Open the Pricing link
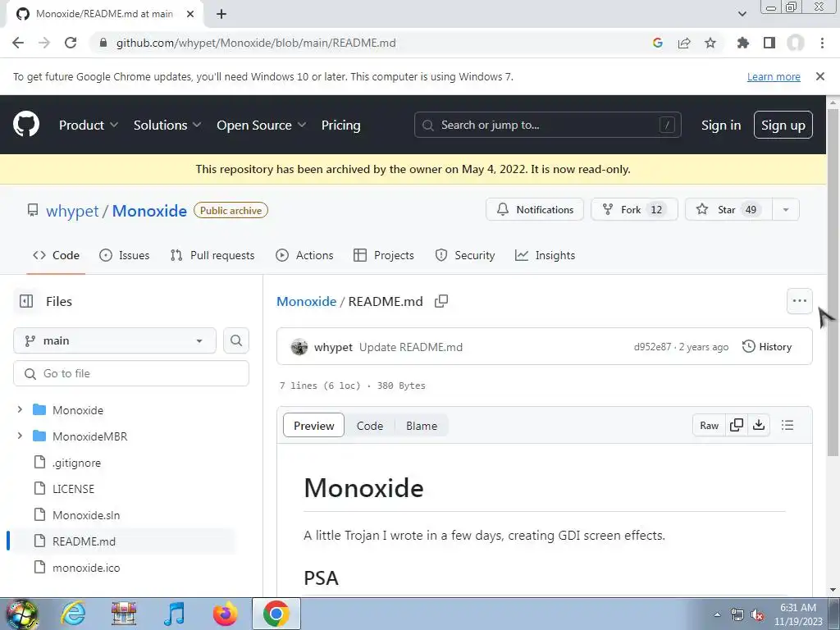This screenshot has width=840, height=630. pos(340,125)
